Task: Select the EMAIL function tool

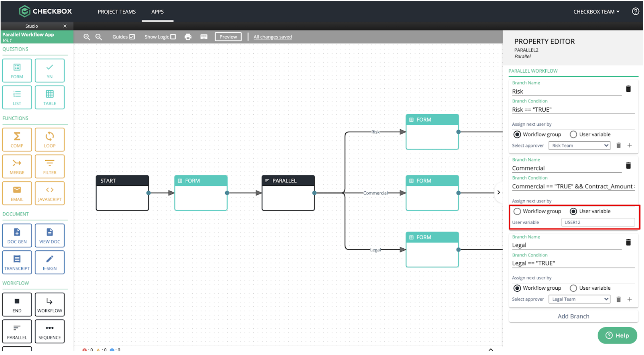Action: pos(17,193)
